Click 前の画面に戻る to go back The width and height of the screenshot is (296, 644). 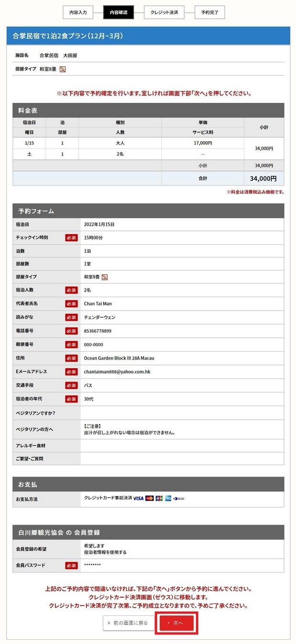(x=128, y=623)
